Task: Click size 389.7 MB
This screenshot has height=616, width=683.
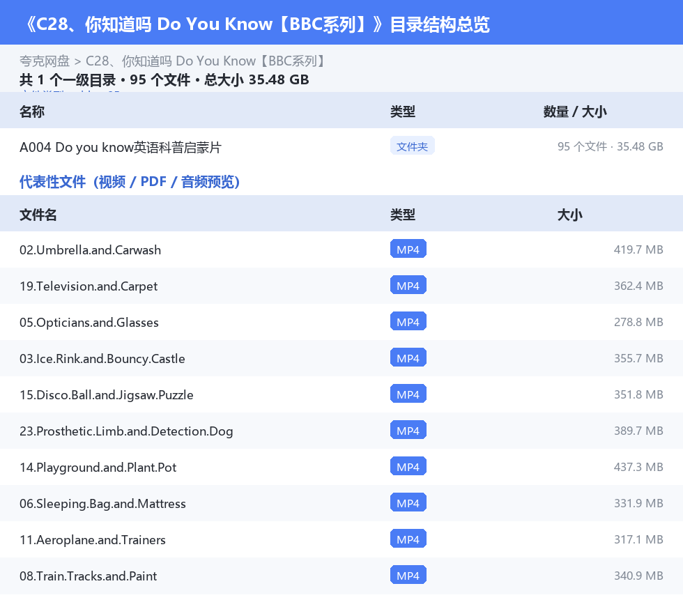Action: click(638, 431)
